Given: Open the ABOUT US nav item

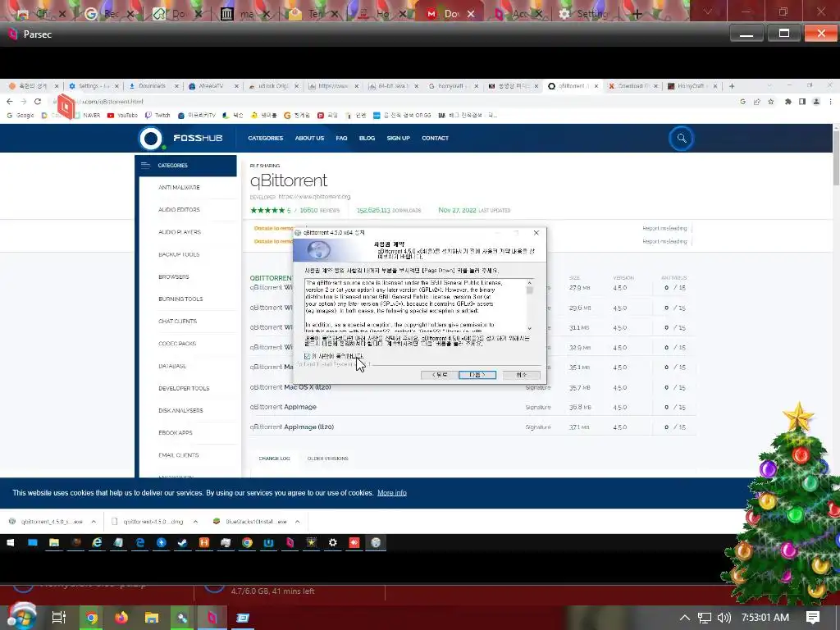Looking at the screenshot, I should [x=309, y=138].
